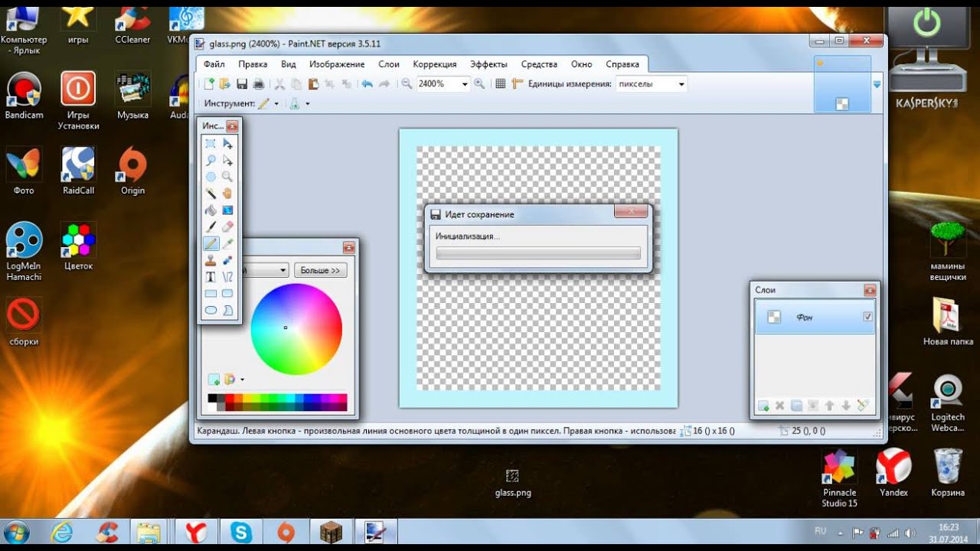Click the save progress bar
This screenshot has height=551, width=980.
tap(538, 253)
